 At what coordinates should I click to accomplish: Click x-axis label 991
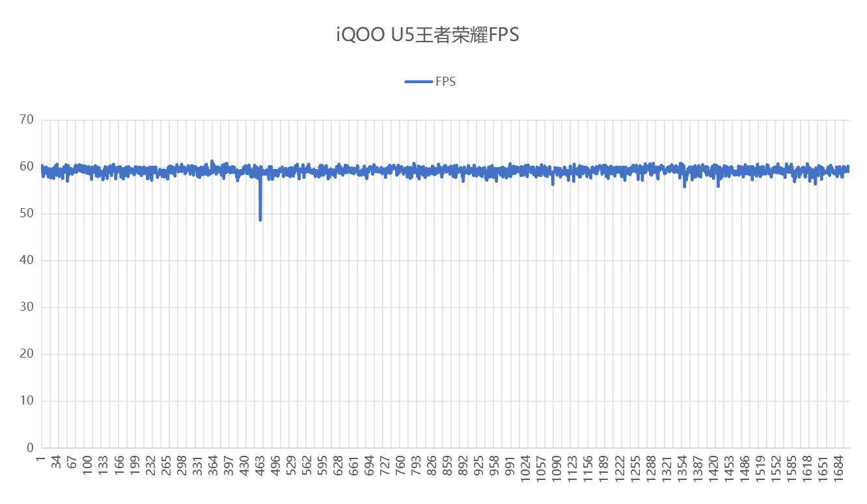pyautogui.click(x=512, y=466)
